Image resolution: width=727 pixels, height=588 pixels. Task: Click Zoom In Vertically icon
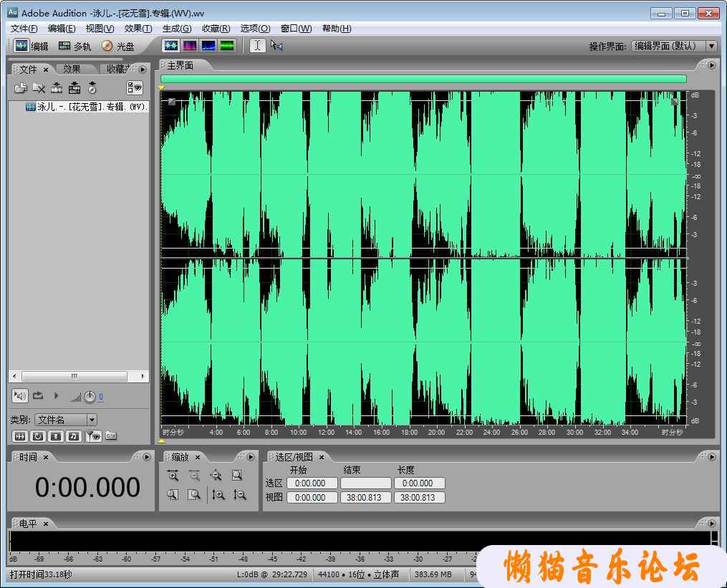(218, 495)
